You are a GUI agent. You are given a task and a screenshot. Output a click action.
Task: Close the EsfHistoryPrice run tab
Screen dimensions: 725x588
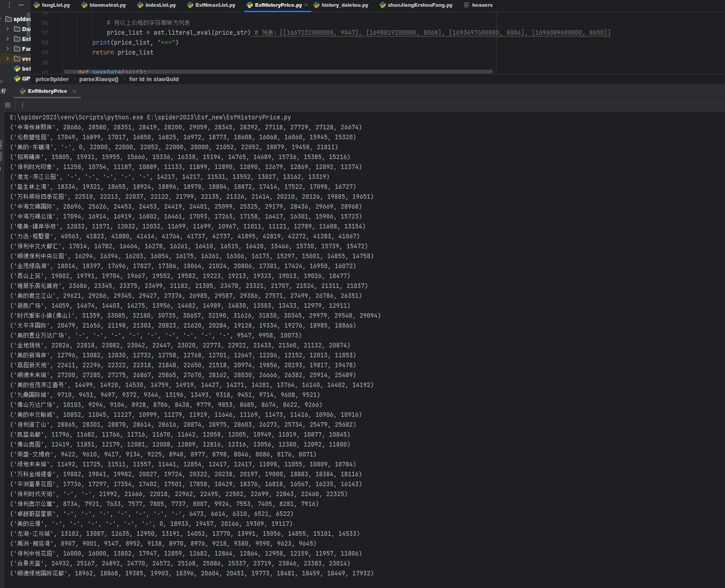click(x=74, y=91)
